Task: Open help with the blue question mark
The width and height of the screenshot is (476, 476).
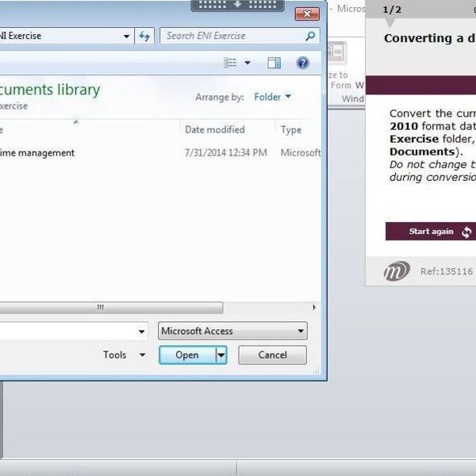Action: click(303, 63)
